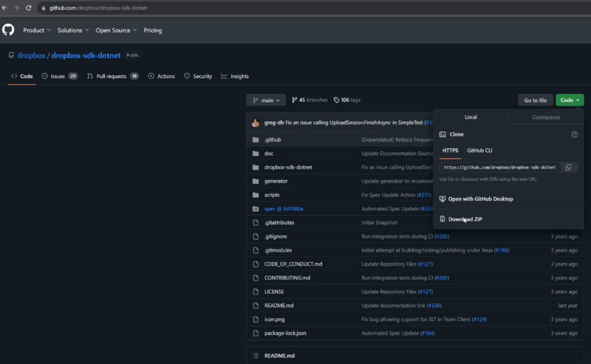Switch to the Issues tab

[x=60, y=76]
